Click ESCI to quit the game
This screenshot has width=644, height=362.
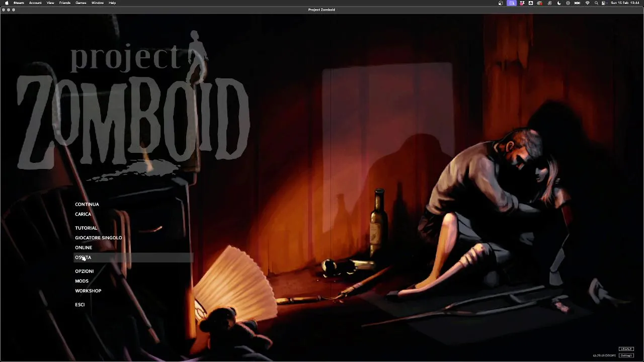80,305
